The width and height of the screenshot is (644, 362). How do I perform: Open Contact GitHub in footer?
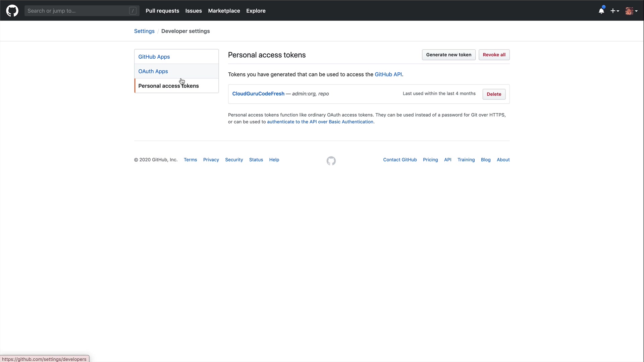400,160
